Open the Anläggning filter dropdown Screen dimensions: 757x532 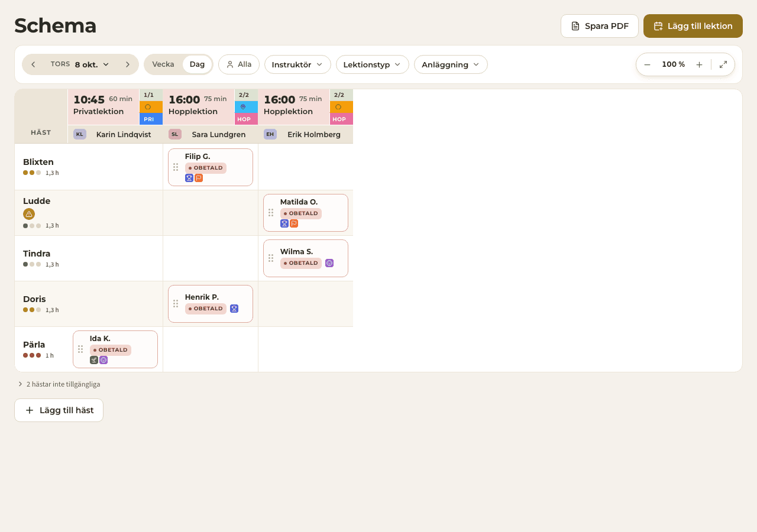tap(451, 64)
